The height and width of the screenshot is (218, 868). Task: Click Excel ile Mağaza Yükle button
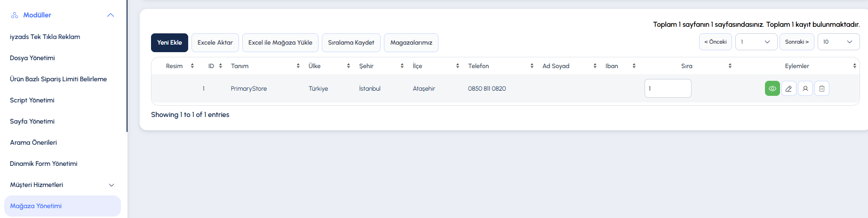click(280, 42)
